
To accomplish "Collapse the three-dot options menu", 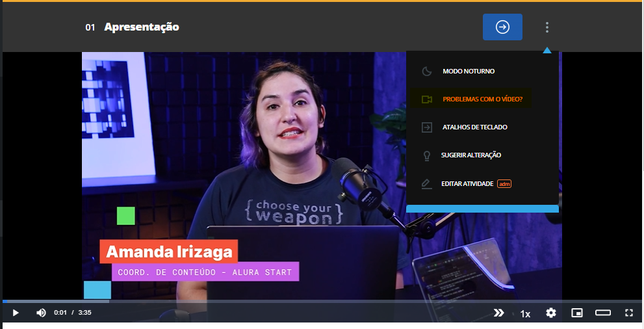I will point(547,27).
